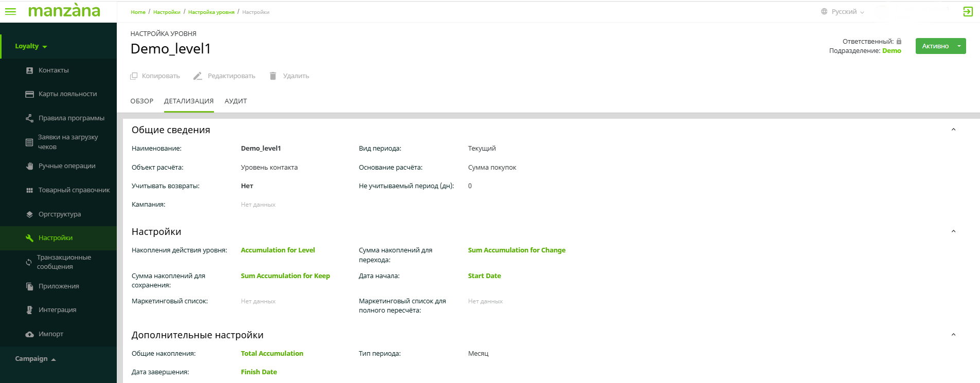Click the Edit pencil icon
Viewport: 980px width, 383px height.
coord(198,76)
